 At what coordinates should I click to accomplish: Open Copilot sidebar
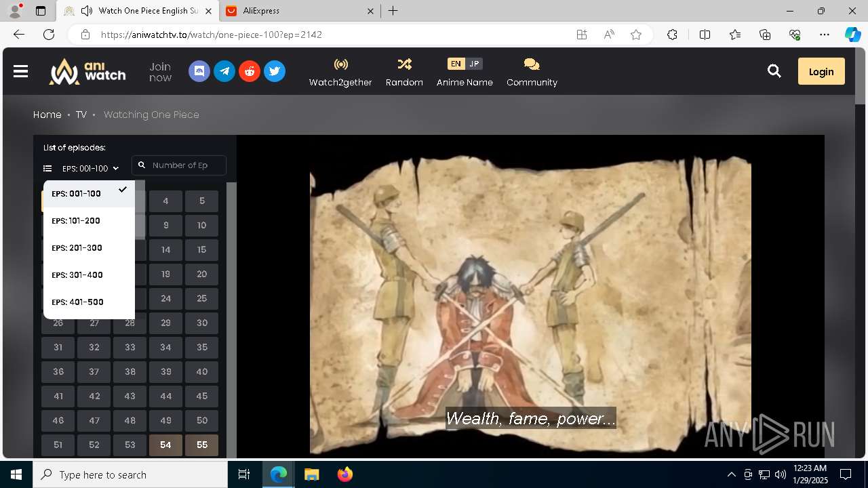click(852, 35)
